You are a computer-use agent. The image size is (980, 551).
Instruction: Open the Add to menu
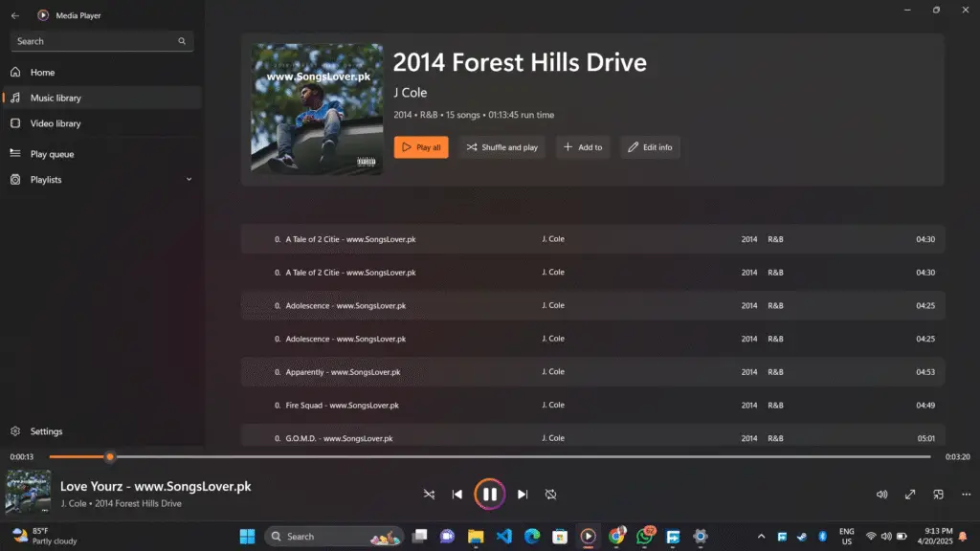coord(583,147)
